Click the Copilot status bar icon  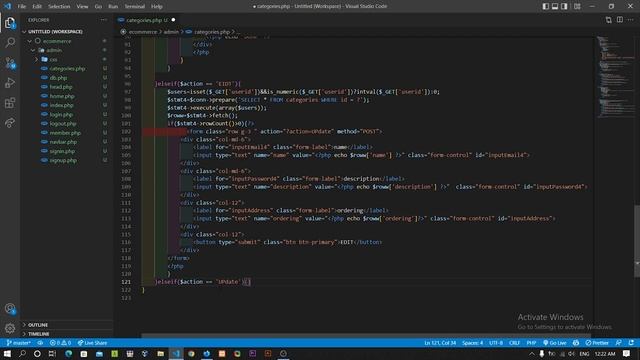point(576,343)
